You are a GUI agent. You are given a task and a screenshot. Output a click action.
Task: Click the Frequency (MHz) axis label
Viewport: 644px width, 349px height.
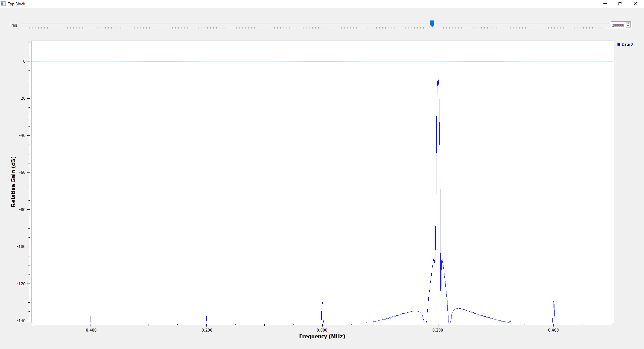tap(322, 336)
